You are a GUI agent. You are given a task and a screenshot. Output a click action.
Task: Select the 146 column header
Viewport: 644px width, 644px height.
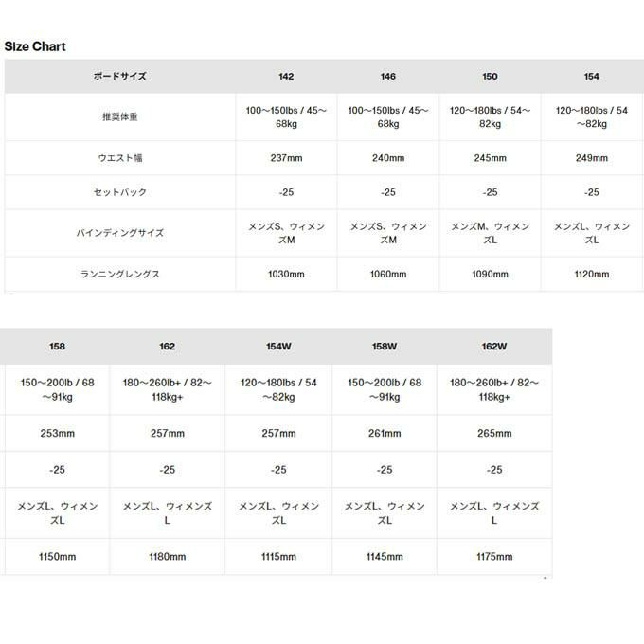(387, 77)
